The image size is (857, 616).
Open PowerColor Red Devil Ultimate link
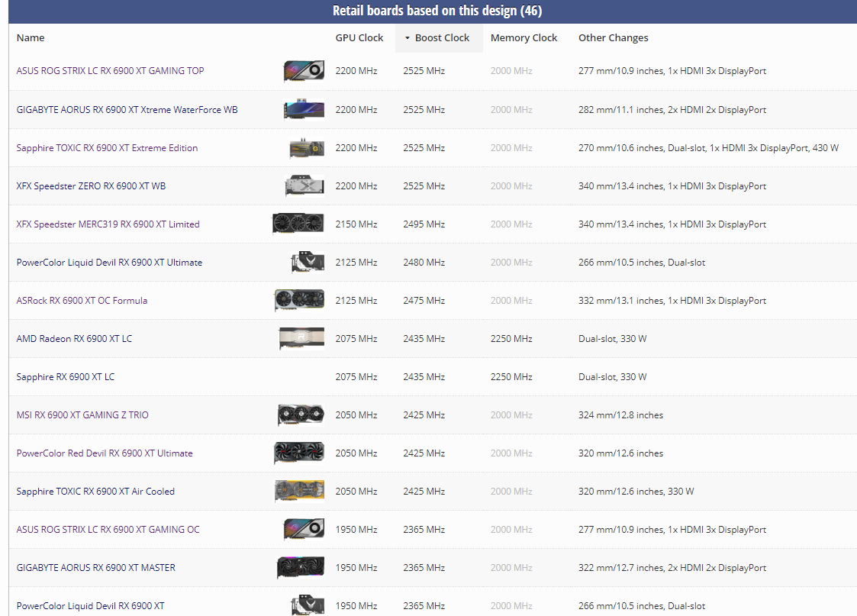click(105, 453)
